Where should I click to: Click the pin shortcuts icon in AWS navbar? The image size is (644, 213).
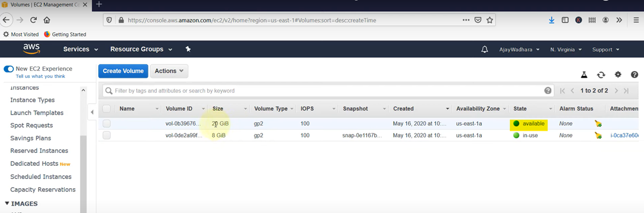point(188,49)
